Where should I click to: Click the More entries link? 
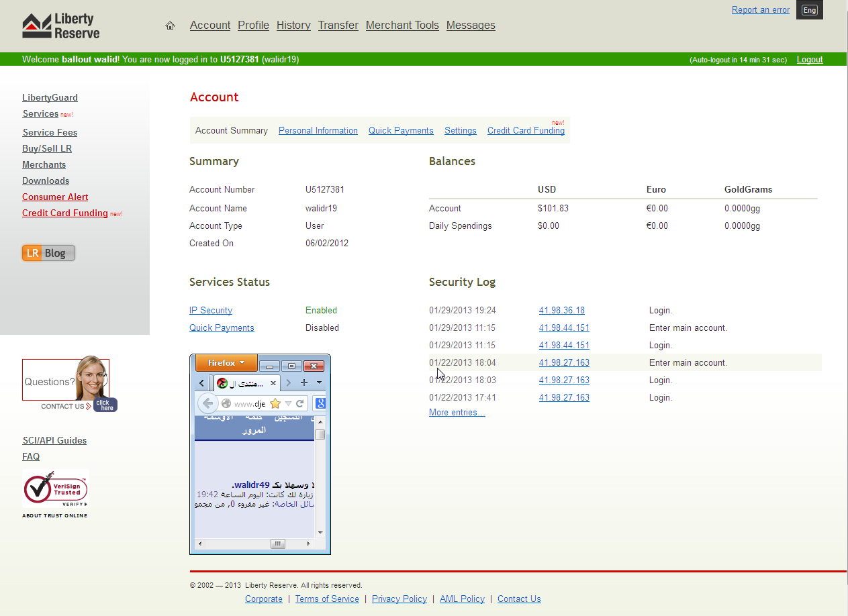point(457,413)
